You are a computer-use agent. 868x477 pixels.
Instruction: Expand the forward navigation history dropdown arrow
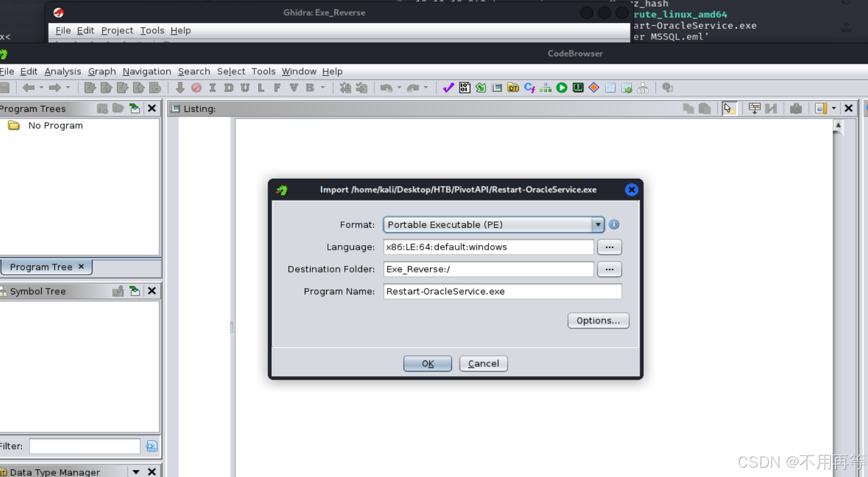[68, 88]
